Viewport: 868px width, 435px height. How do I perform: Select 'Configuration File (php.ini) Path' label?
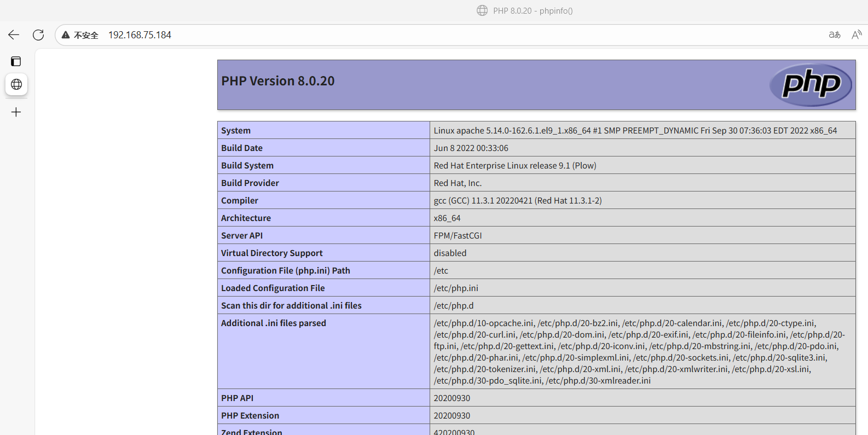pos(286,270)
